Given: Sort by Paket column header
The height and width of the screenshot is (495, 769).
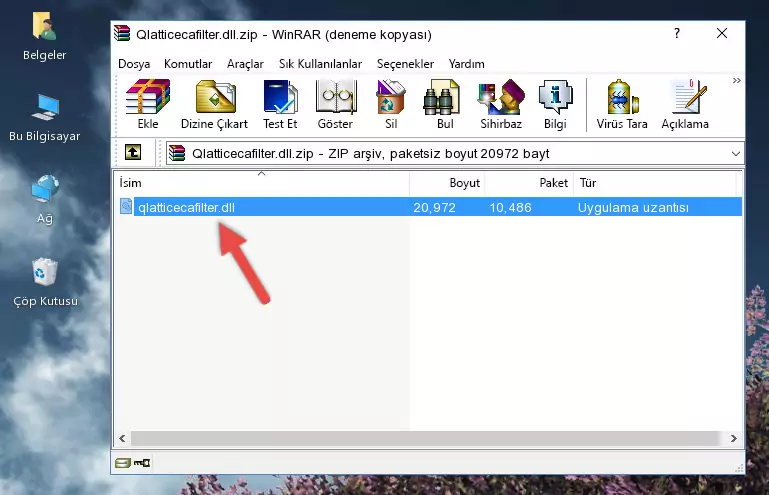Looking at the screenshot, I should (x=529, y=183).
